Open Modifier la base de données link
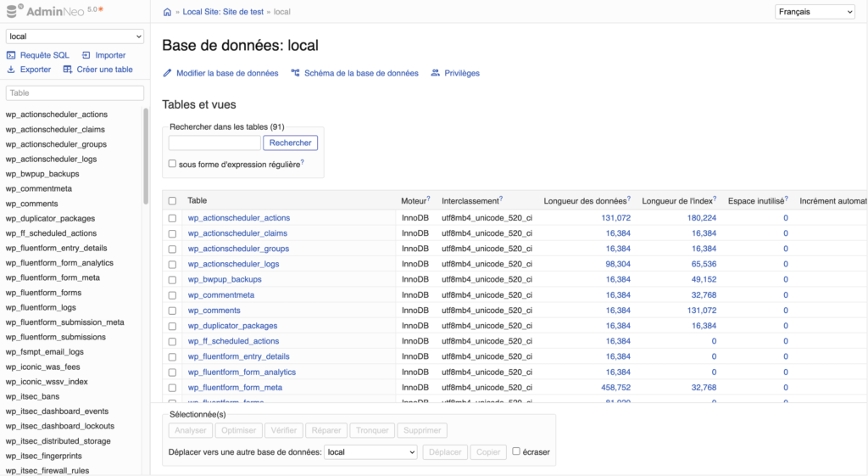The height and width of the screenshot is (476, 868). [x=227, y=73]
